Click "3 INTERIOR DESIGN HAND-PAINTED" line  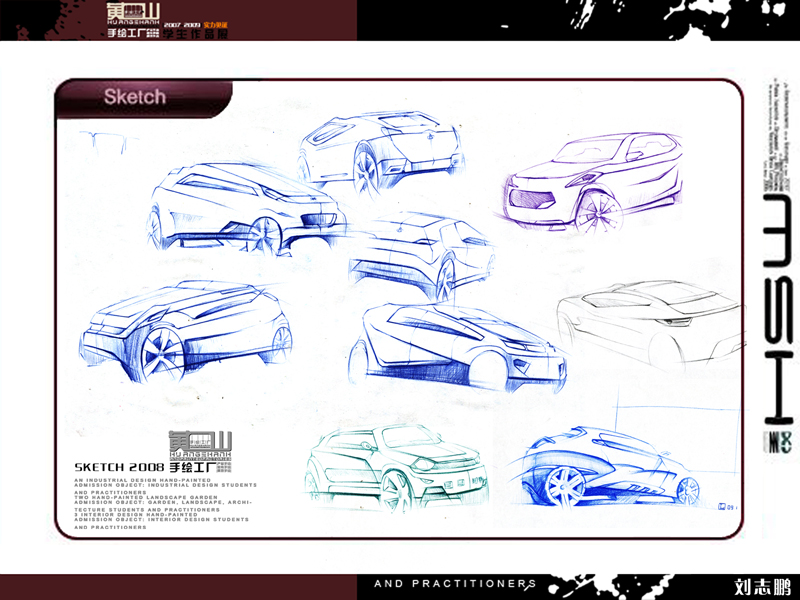point(136,515)
